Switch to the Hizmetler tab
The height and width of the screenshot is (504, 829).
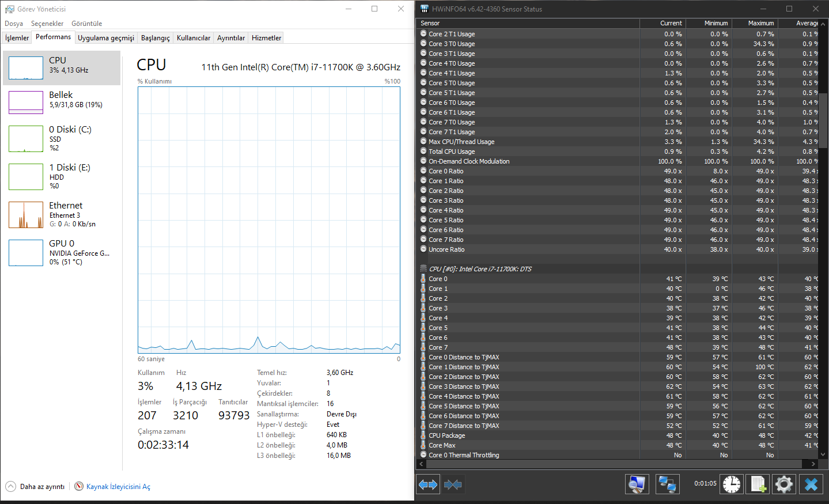(x=267, y=38)
